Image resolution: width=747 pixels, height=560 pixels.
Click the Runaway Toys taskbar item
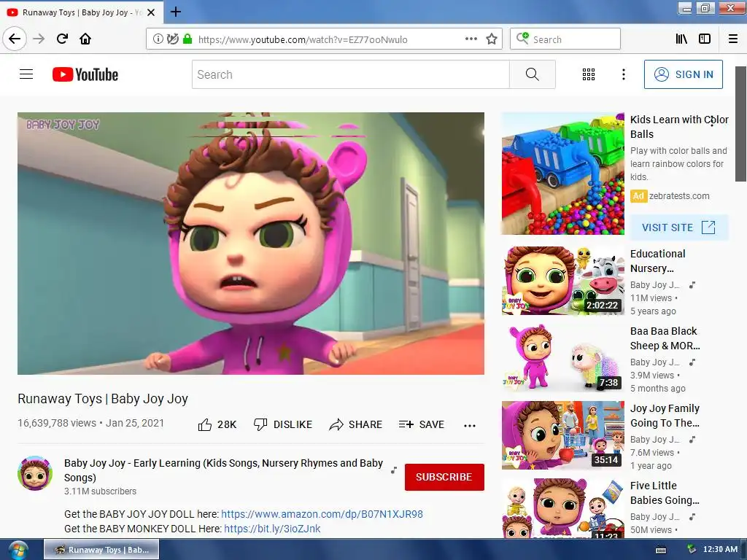pyautogui.click(x=101, y=550)
